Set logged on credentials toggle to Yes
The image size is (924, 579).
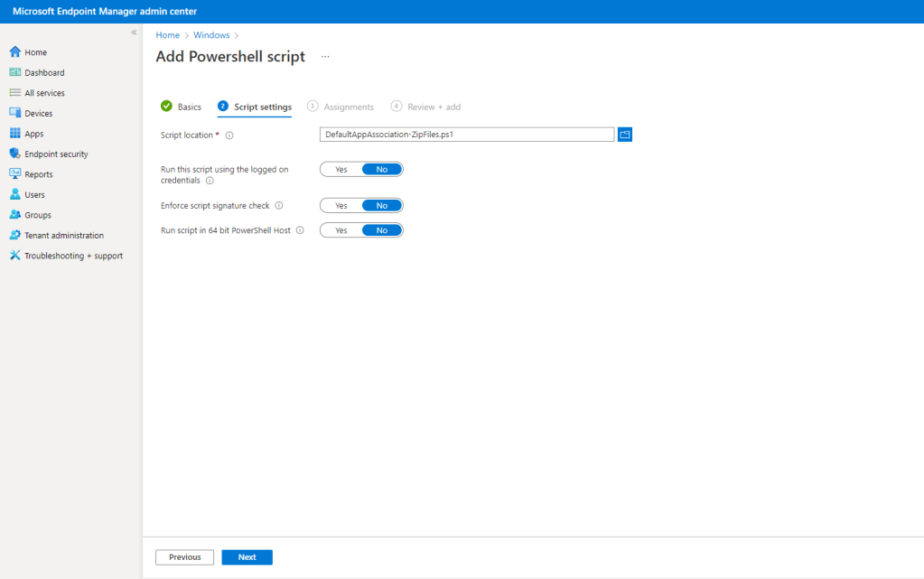[x=341, y=169]
